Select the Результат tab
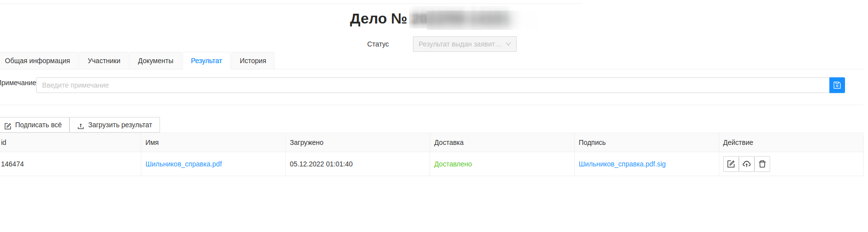Image resolution: width=868 pixels, height=232 pixels. click(206, 61)
